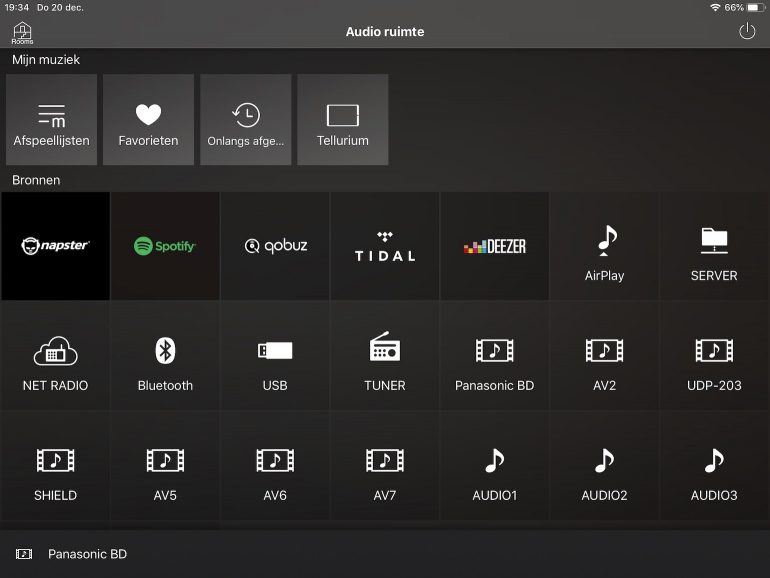770x578 pixels.
Task: Open Onlangs afgespeeld recent tile
Action: click(245, 120)
